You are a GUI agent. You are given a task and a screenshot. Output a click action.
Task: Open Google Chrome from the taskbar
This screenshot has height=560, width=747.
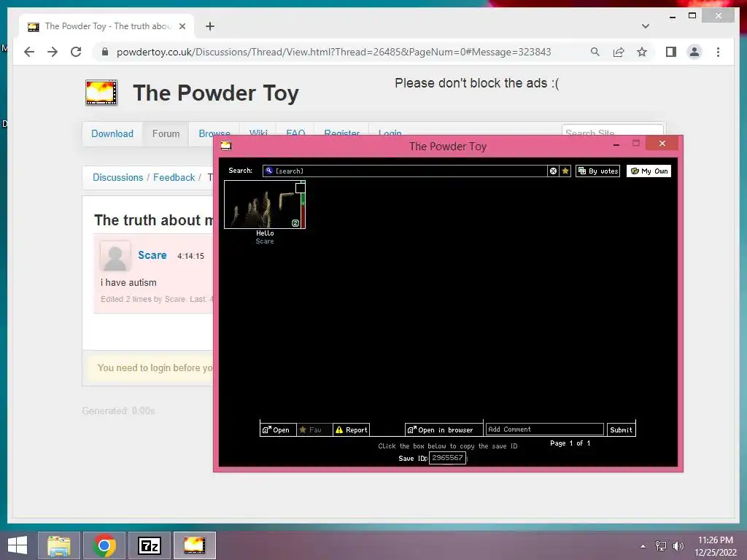point(104,545)
